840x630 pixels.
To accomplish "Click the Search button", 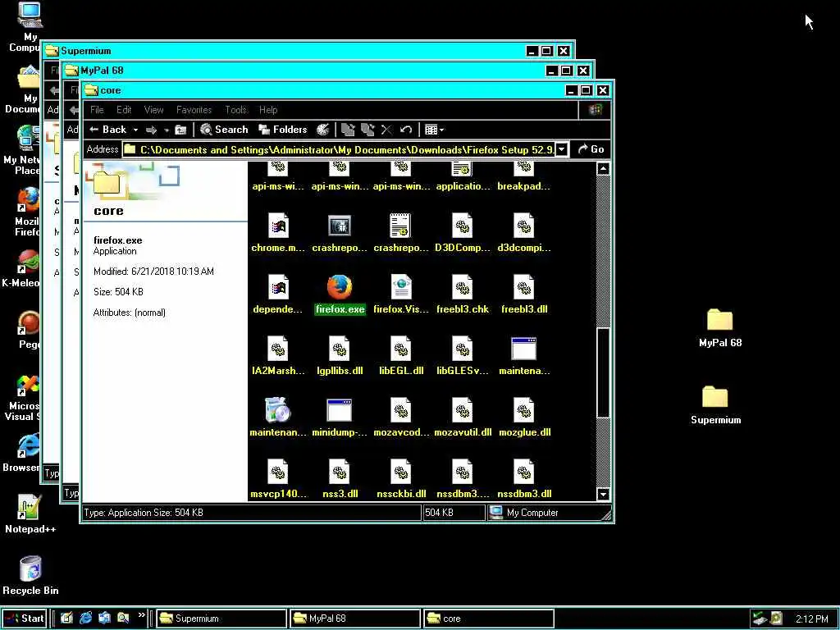I will point(224,130).
